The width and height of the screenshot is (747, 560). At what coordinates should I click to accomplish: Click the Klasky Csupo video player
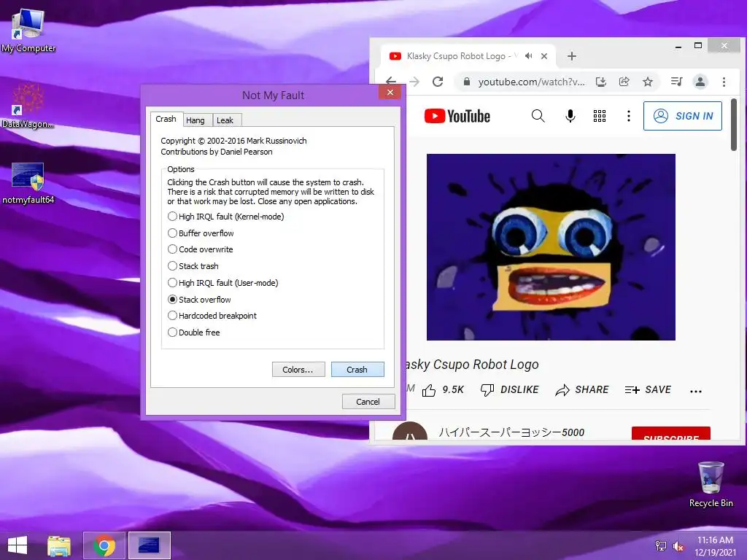551,246
